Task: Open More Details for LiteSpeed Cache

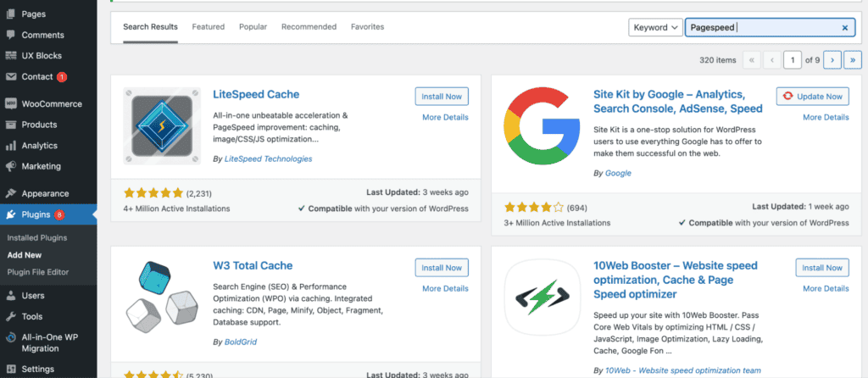Action: pos(445,117)
